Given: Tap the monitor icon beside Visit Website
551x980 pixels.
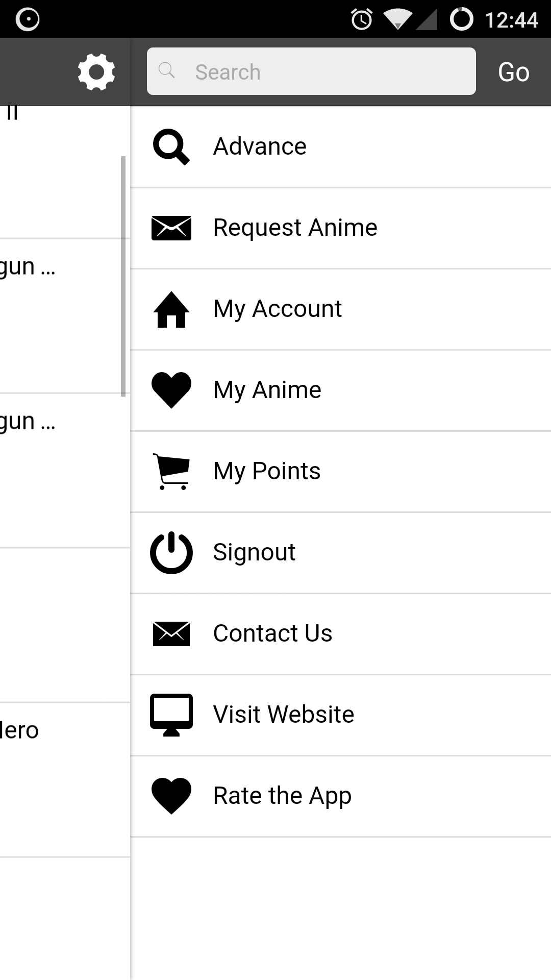Looking at the screenshot, I should pyautogui.click(x=171, y=715).
